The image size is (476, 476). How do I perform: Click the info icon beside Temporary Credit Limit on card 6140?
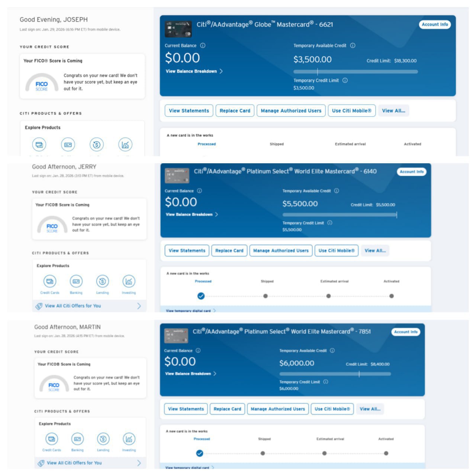pyautogui.click(x=329, y=223)
